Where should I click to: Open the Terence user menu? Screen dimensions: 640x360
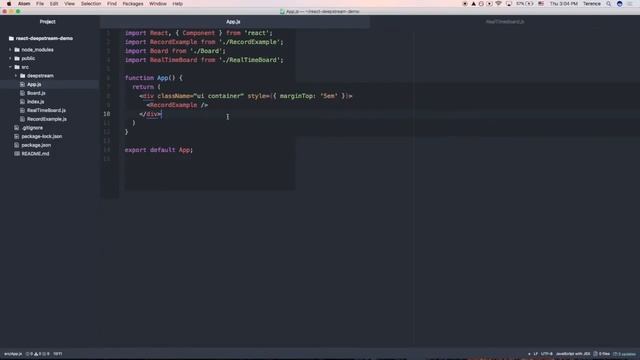(591, 4)
